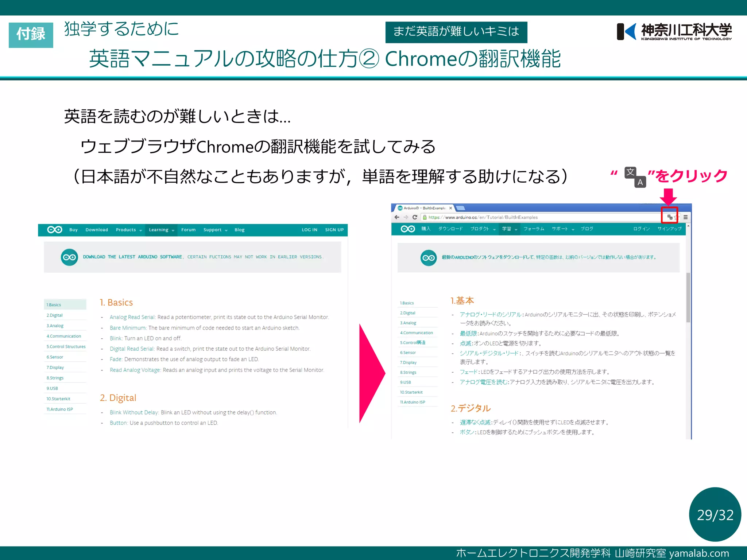The image size is (747, 560).
Task: Click round Arduino logo in Japanese banner
Action: click(x=429, y=258)
